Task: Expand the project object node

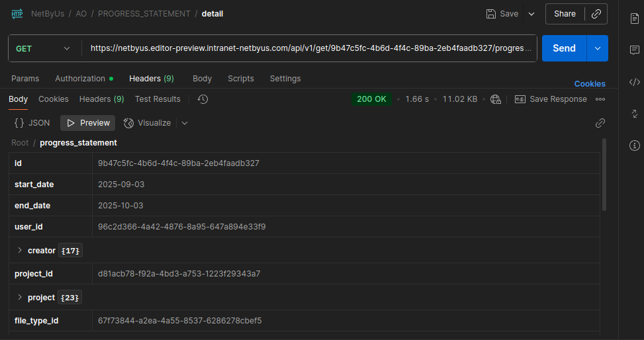Action: pyautogui.click(x=20, y=297)
